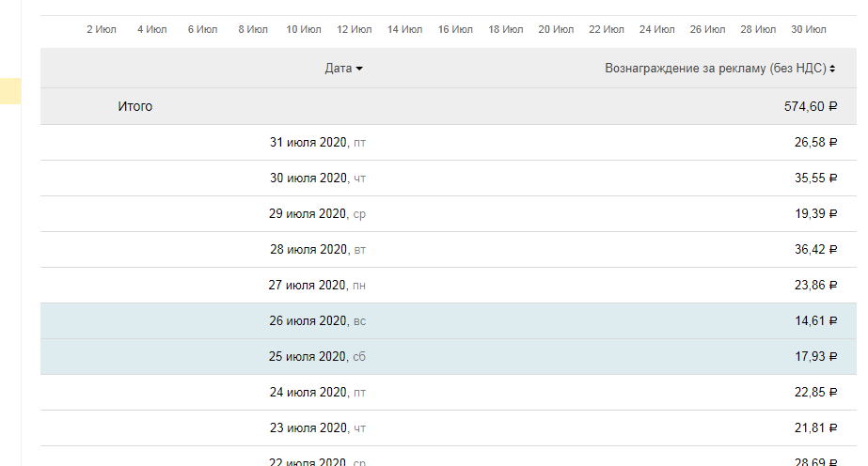Screen dimensions: 868x466
Task: Click the 30 Июл chart axis label
Action: (x=809, y=29)
